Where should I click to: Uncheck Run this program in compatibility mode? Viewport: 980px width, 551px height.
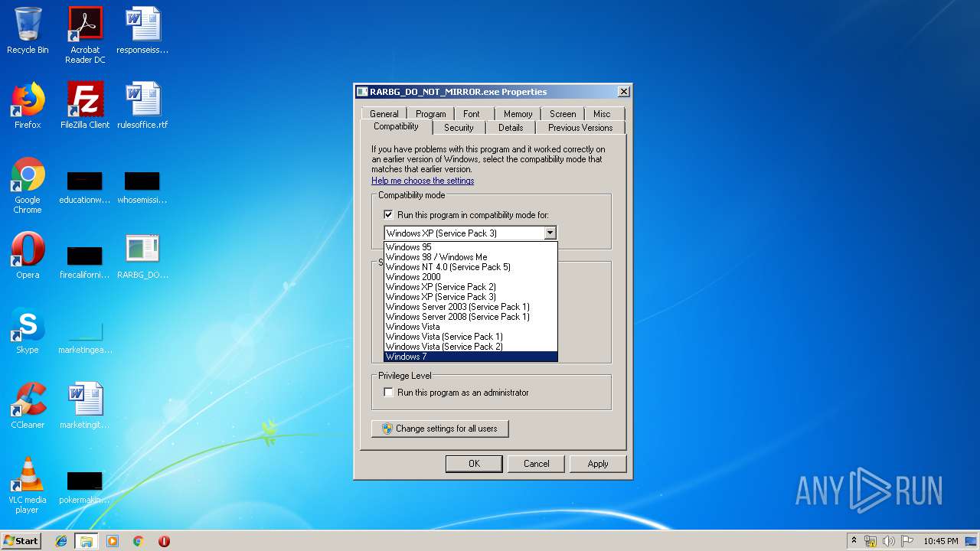[x=389, y=215]
